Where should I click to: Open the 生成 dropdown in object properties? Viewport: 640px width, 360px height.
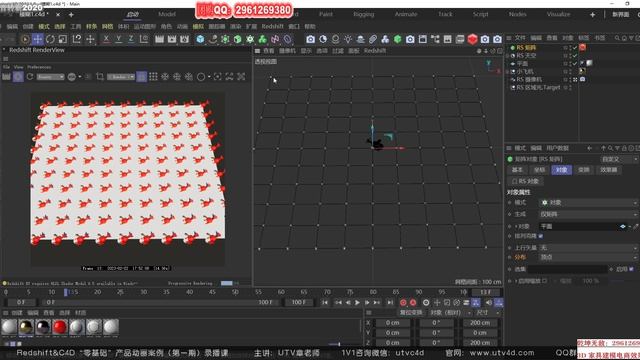(588, 214)
